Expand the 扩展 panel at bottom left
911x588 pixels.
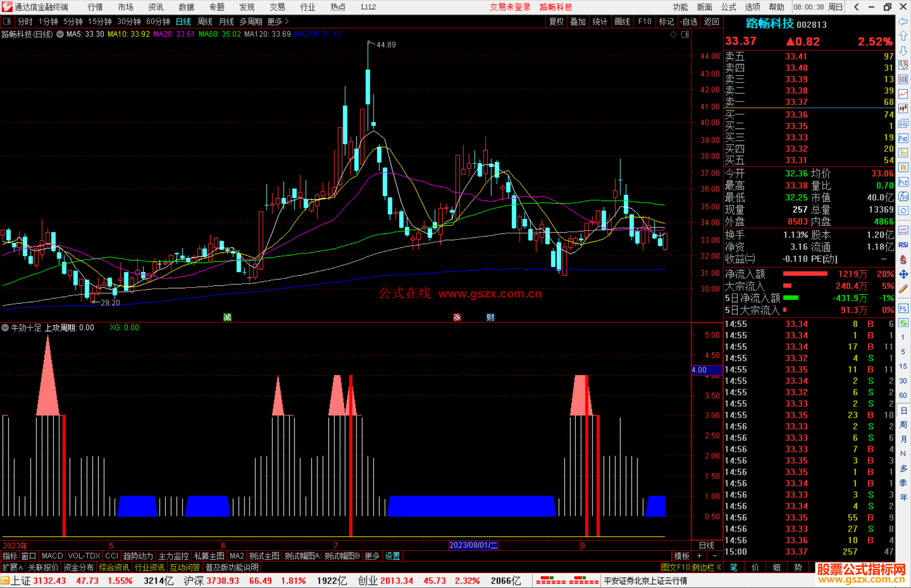click(12, 567)
